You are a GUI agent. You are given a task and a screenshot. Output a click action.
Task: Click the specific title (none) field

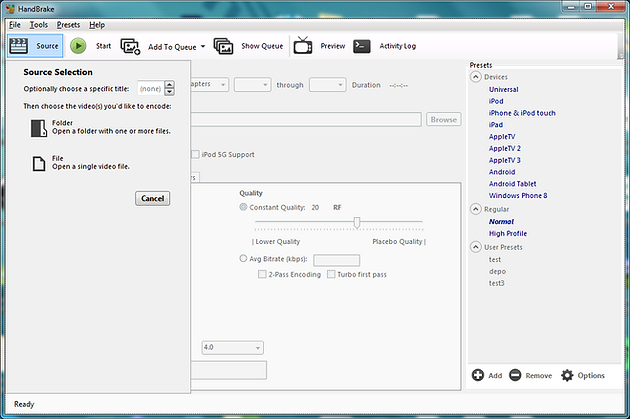coord(151,88)
